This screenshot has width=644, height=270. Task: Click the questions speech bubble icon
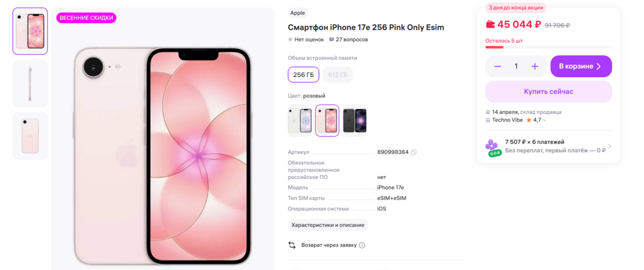click(331, 40)
